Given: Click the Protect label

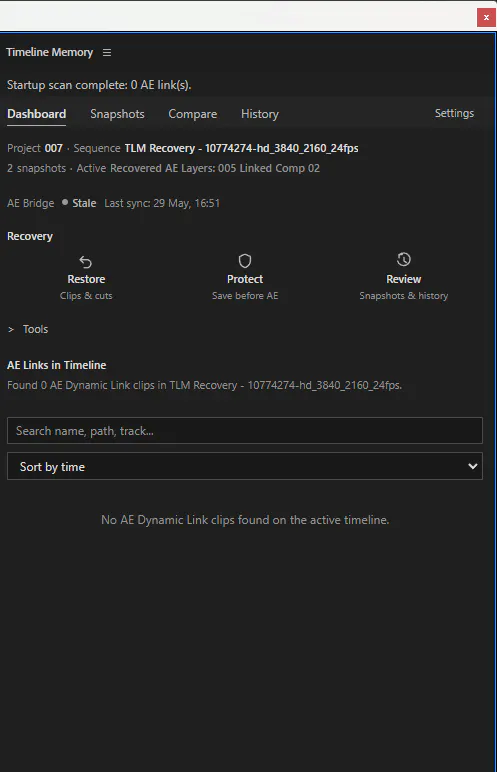Looking at the screenshot, I should click(245, 279).
